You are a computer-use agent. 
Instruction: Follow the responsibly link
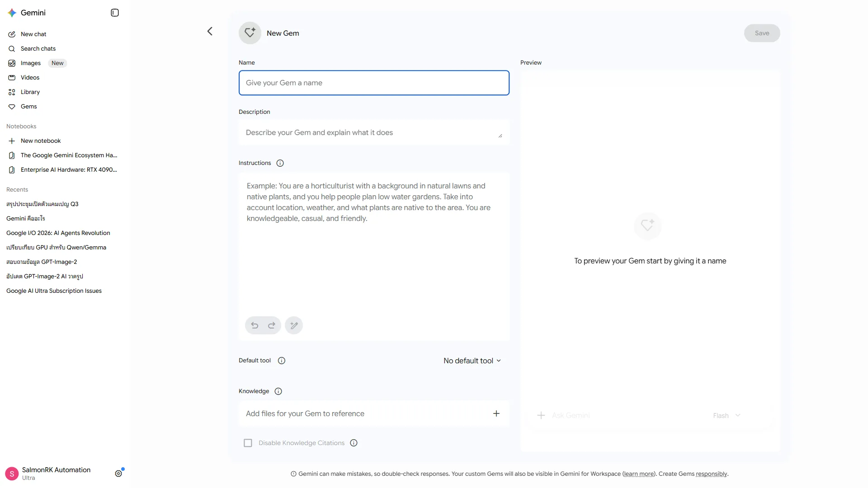[x=712, y=474]
